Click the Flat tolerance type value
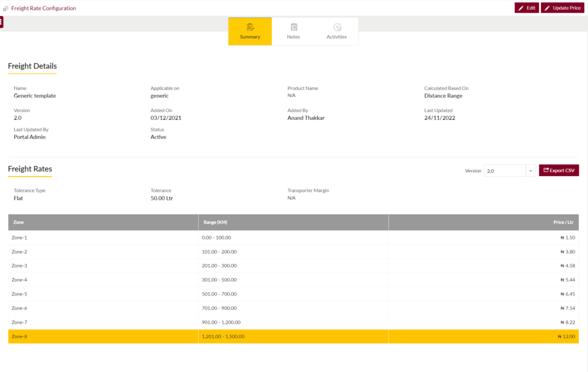Image resolution: width=588 pixels, height=372 pixels. 18,199
